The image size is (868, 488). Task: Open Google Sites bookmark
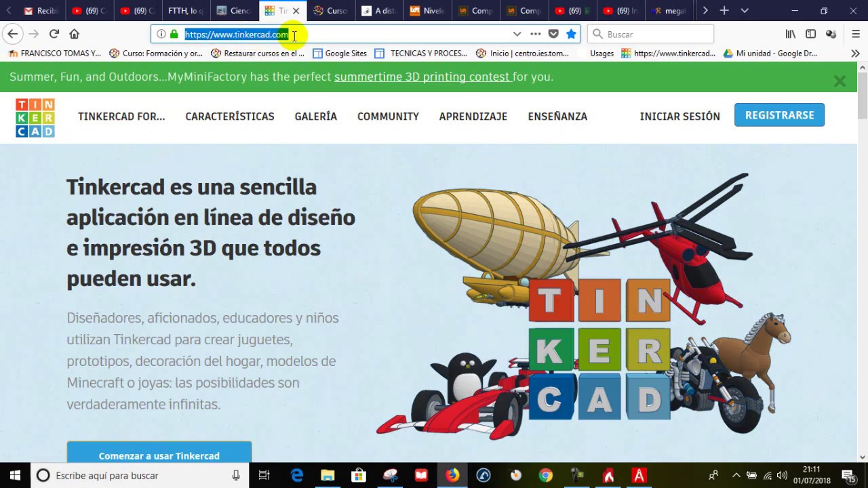pyautogui.click(x=339, y=53)
